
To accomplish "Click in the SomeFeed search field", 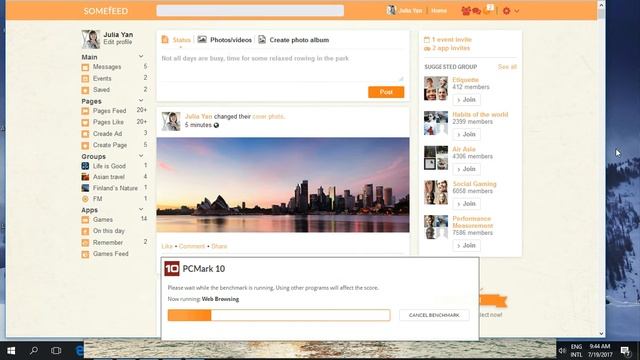I will pos(250,11).
